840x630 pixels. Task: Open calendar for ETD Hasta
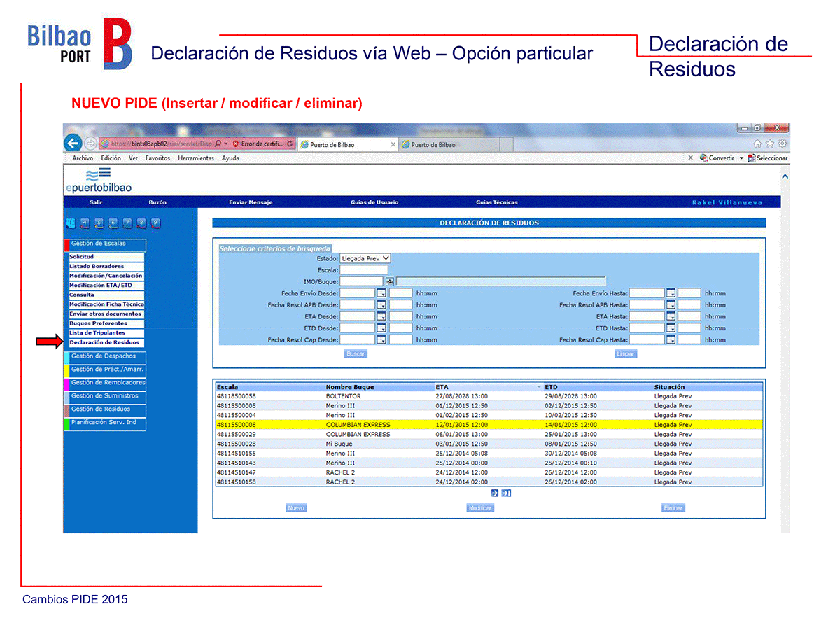[x=671, y=328]
